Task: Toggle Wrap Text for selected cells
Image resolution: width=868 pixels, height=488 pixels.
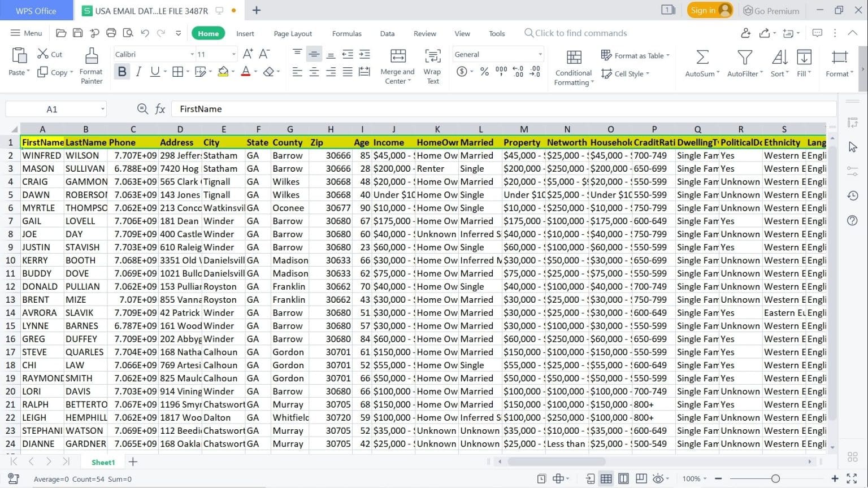Action: click(432, 66)
